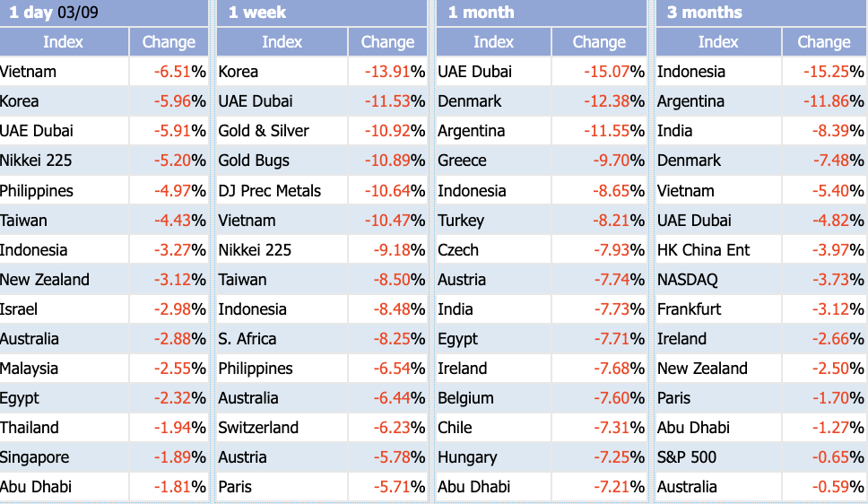
Task: Click the Frankfurt index entry
Action: [690, 309]
